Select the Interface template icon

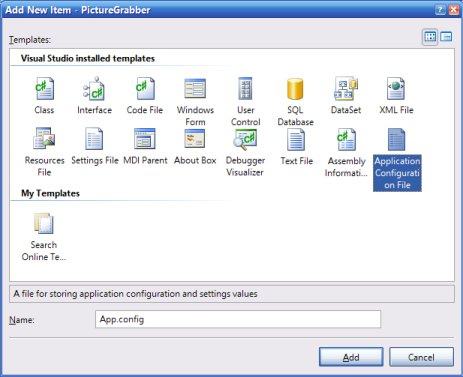pos(94,88)
